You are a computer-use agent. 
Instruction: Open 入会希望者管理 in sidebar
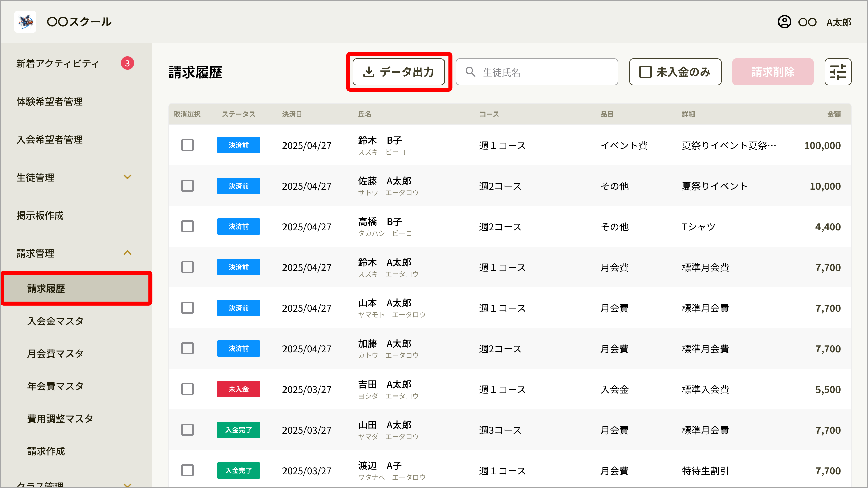(50, 140)
